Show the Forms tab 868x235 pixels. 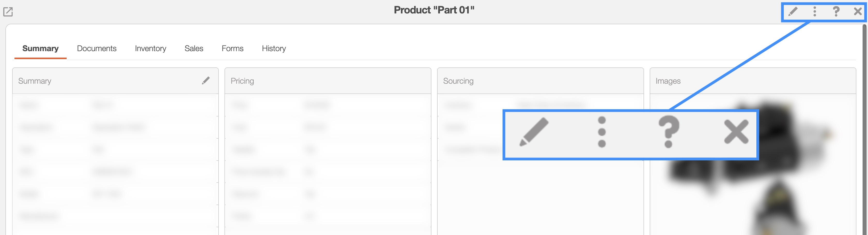233,49
